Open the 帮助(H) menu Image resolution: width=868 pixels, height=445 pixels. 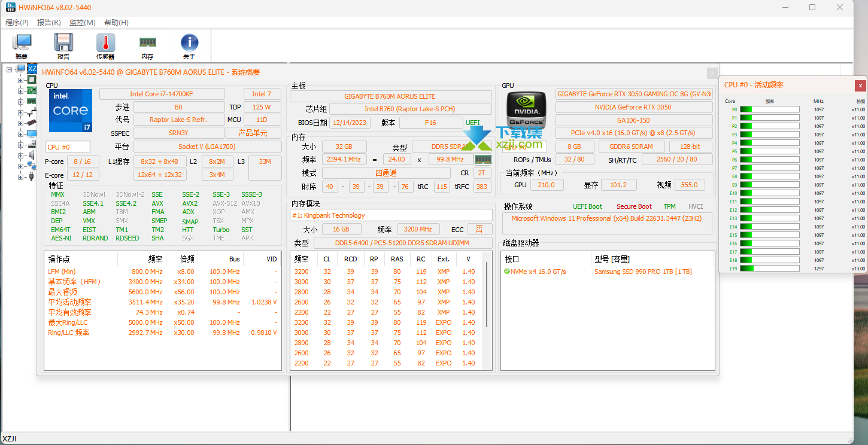(x=116, y=23)
